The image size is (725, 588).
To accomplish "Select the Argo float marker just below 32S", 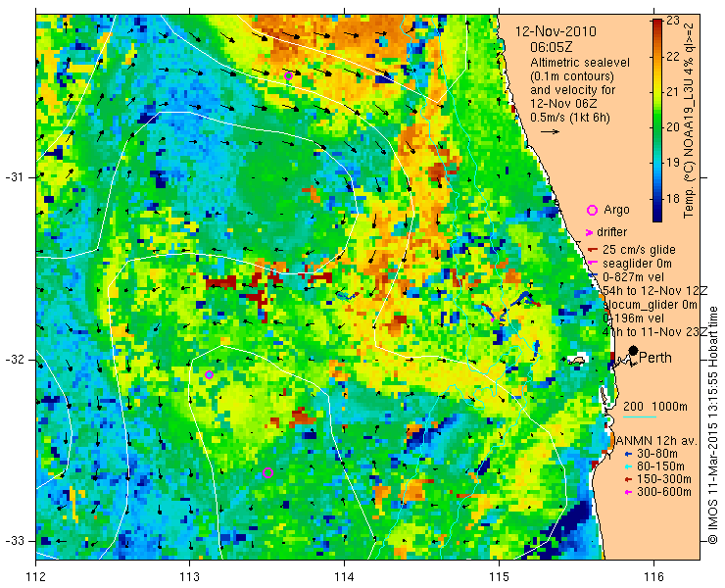I will coord(209,374).
